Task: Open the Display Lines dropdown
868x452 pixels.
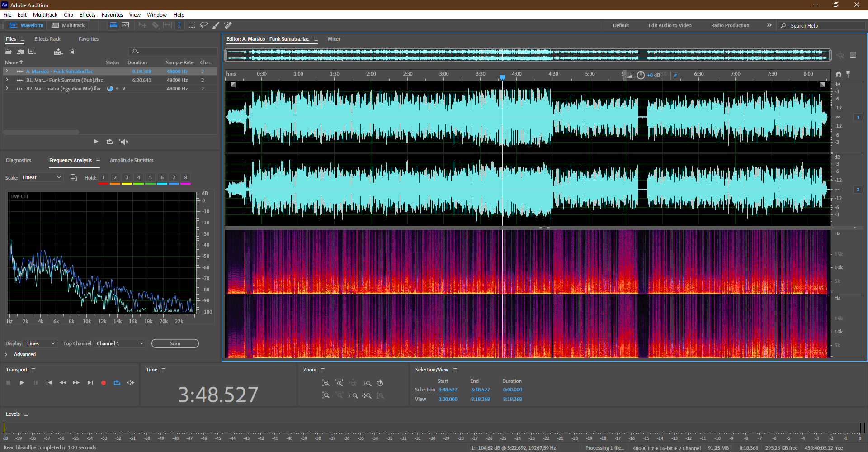Action: click(x=41, y=343)
